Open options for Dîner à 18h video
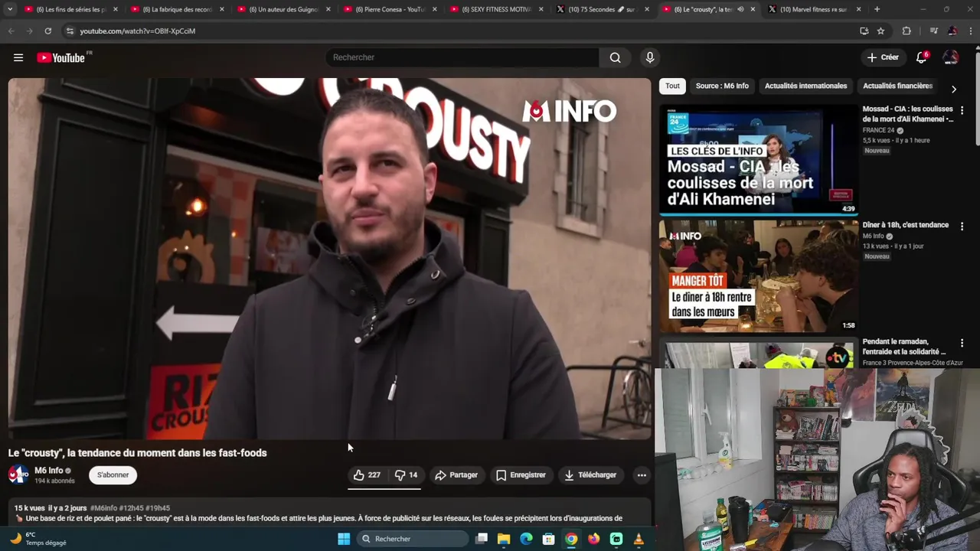 [x=962, y=227]
